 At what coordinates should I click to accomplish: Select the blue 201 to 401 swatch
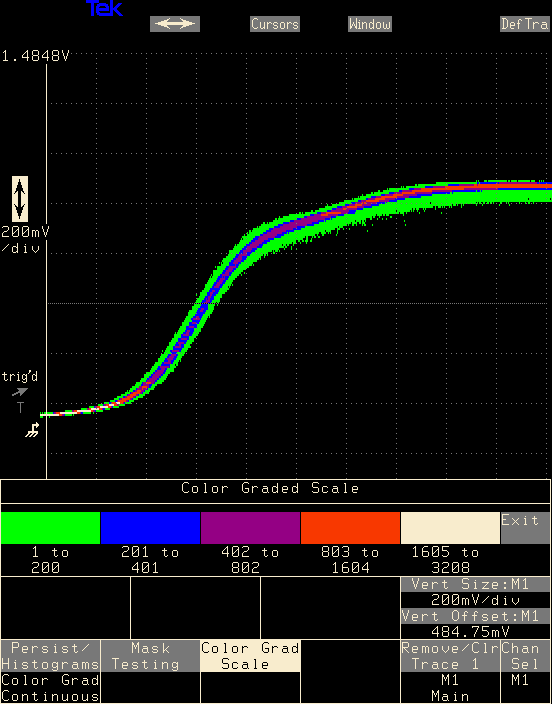[x=150, y=528]
